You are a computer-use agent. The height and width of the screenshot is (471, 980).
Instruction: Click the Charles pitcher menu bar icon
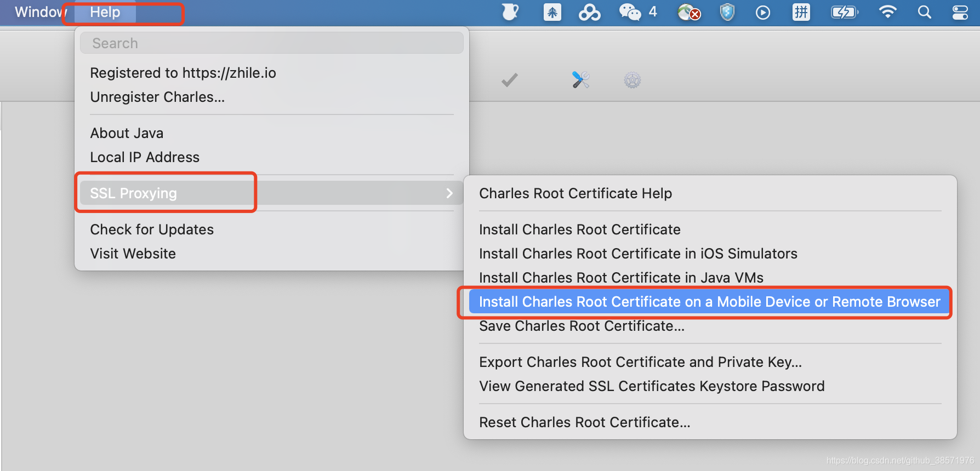pyautogui.click(x=510, y=12)
